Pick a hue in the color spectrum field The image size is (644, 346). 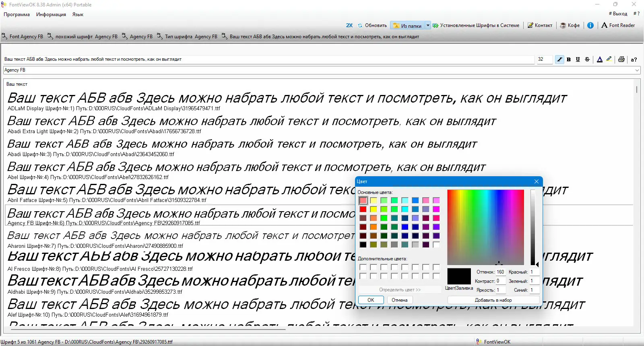[486, 227]
